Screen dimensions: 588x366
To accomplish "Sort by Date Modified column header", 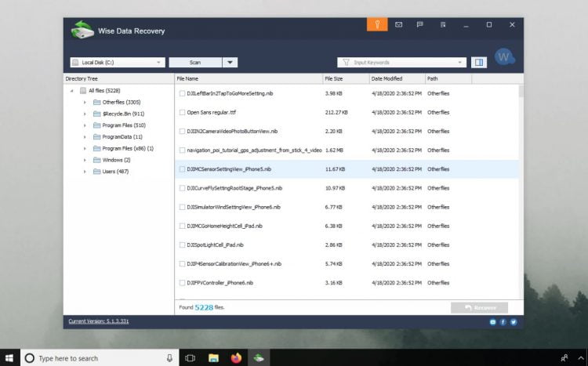I will 397,78.
